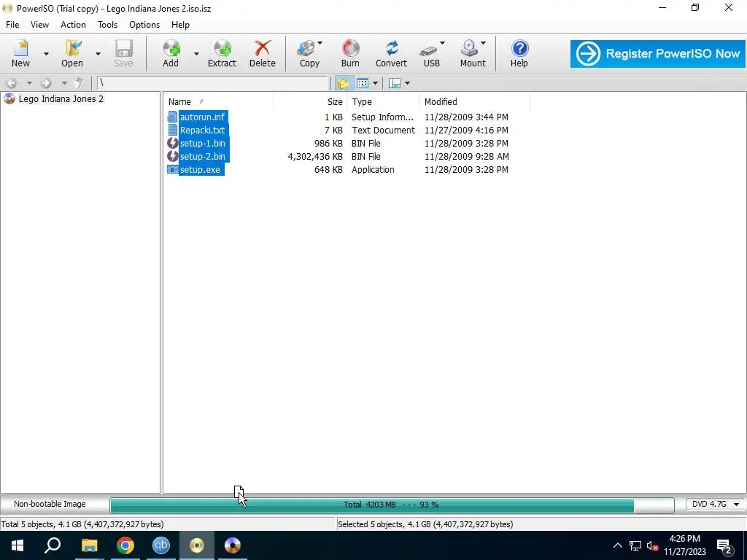
Task: Expand the Add dropdown arrow
Action: pos(196,54)
